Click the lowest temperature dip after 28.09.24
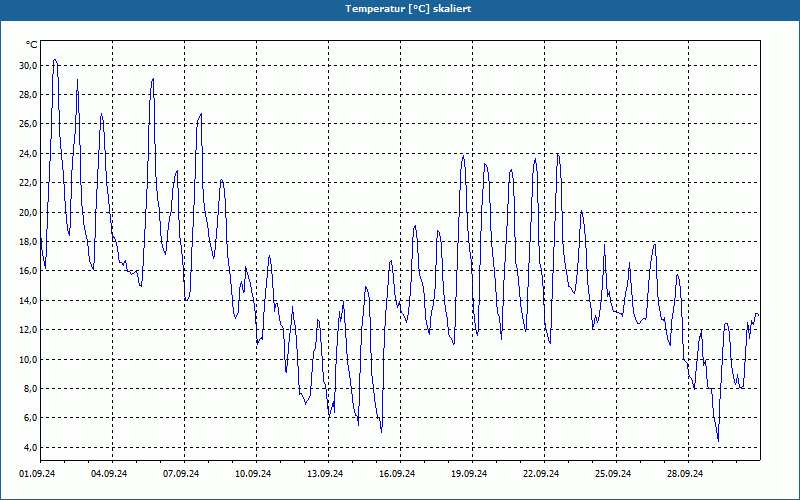Screen dimensions: 800x500 (718, 441)
